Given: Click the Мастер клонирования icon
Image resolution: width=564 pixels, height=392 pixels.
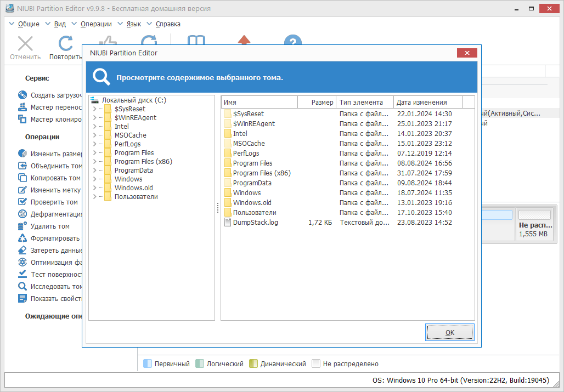Looking at the screenshot, I should click(22, 119).
